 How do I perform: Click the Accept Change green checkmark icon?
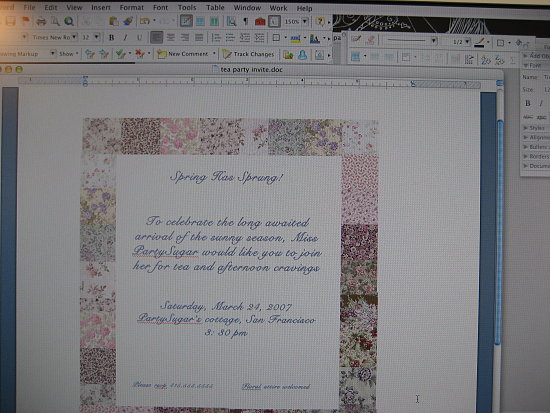121,54
